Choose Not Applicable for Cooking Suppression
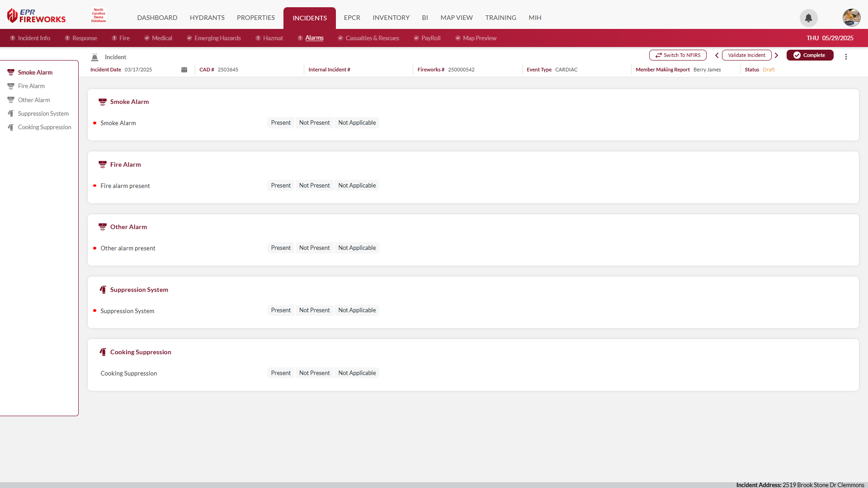The image size is (868, 488). pyautogui.click(x=357, y=373)
